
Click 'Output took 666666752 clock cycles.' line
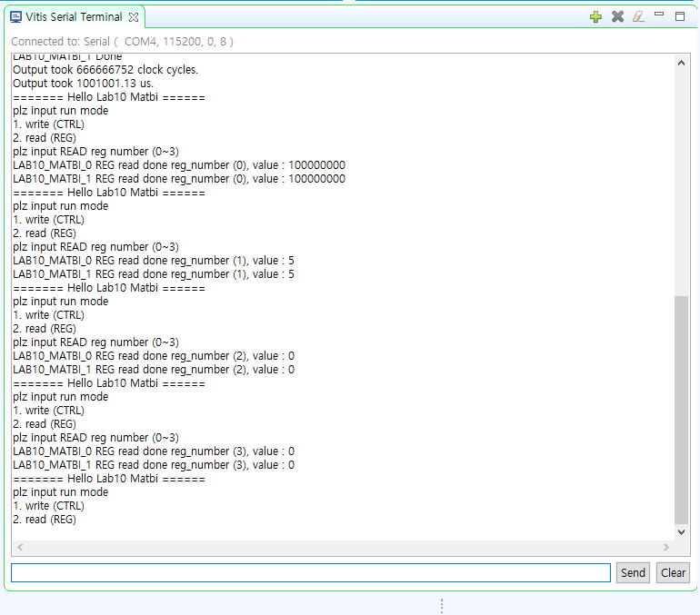[x=105, y=70]
